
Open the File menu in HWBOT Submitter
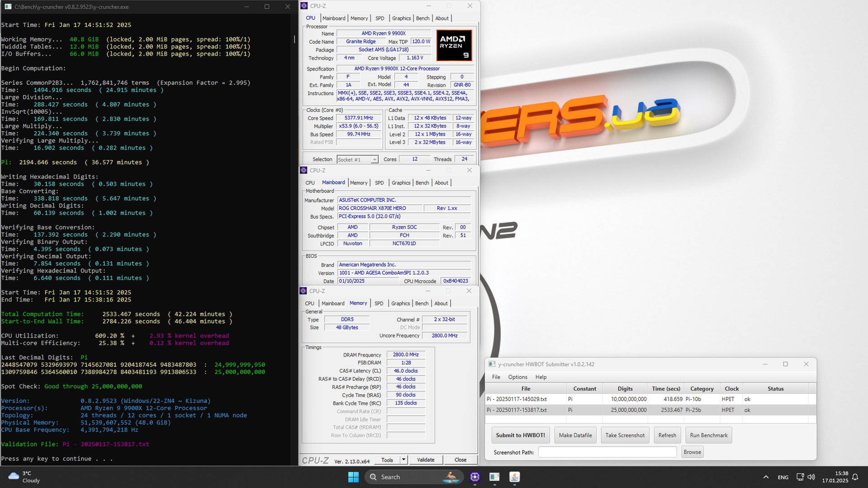(496, 377)
